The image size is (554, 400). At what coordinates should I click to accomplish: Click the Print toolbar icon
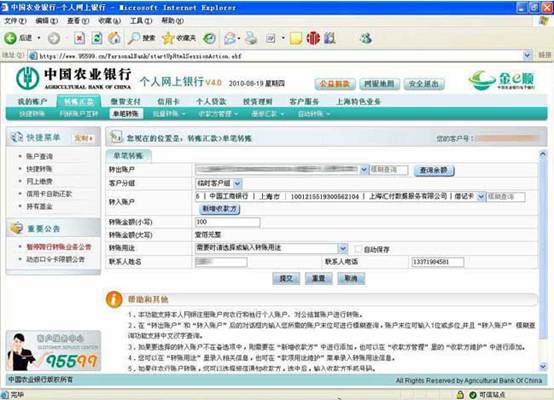click(251, 38)
